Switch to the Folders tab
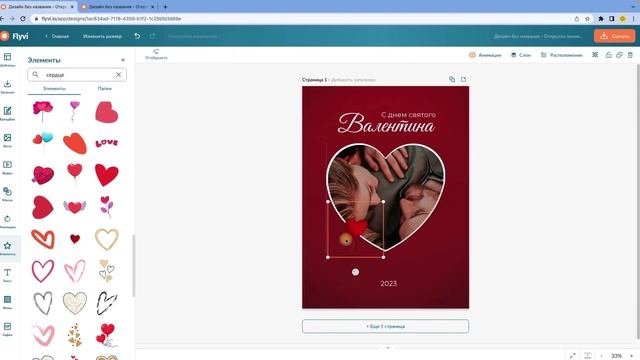The width and height of the screenshot is (640, 360). (x=104, y=89)
